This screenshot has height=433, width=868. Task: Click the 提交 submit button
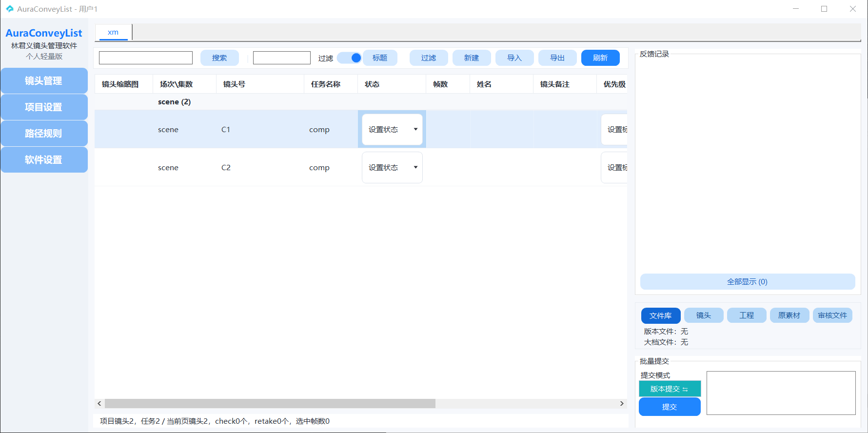point(670,407)
